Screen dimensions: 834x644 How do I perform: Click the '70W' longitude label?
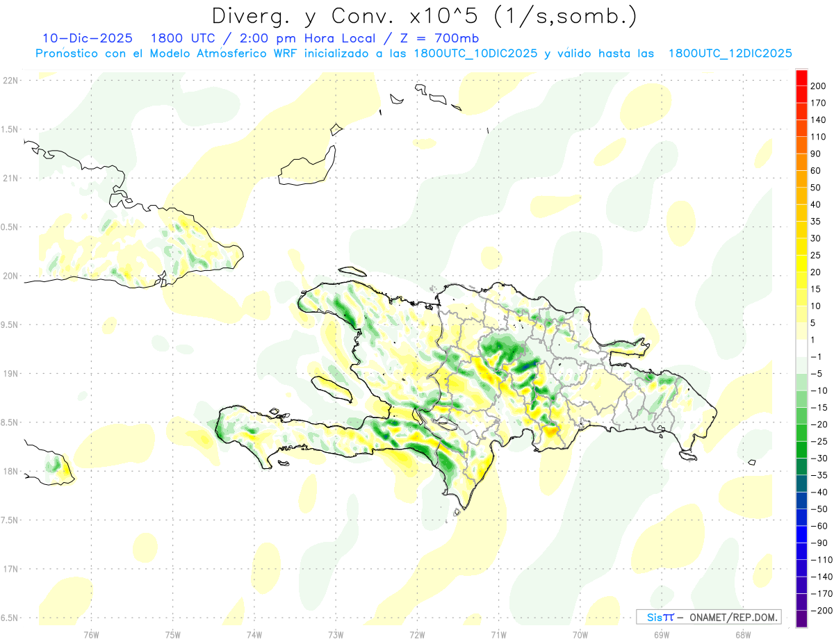point(580,635)
